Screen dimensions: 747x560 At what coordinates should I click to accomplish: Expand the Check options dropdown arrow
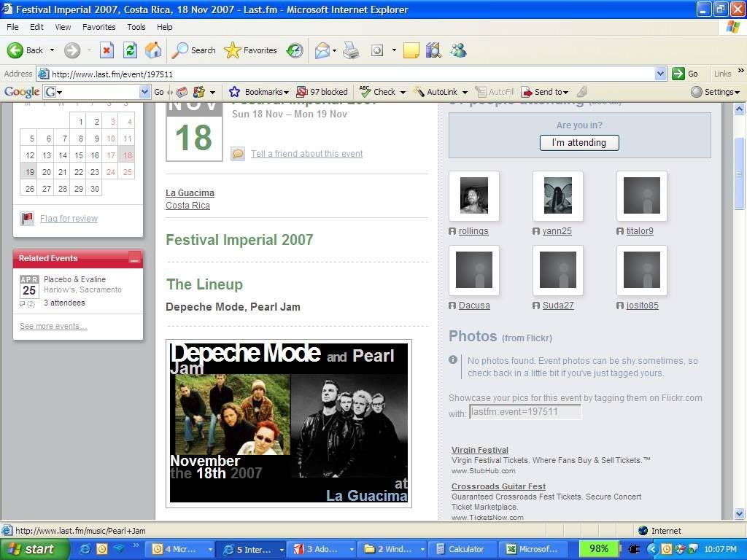[403, 93]
